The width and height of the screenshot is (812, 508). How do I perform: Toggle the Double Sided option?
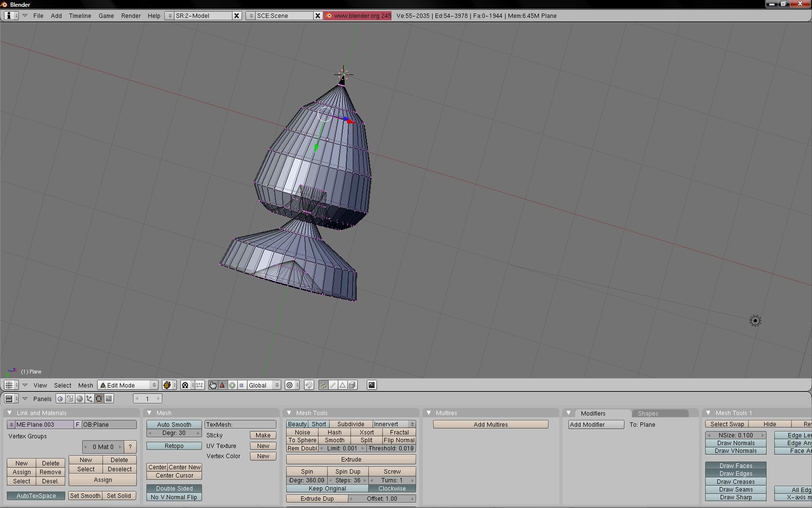174,488
